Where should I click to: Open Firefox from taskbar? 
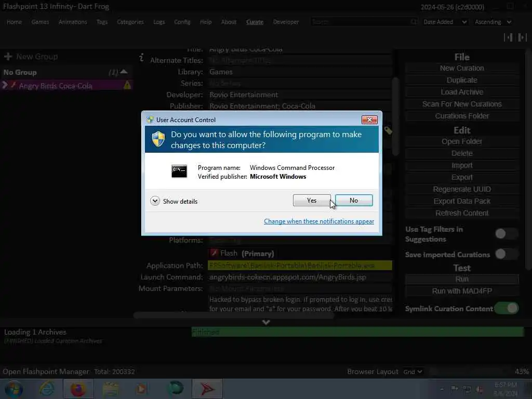pyautogui.click(x=78, y=389)
